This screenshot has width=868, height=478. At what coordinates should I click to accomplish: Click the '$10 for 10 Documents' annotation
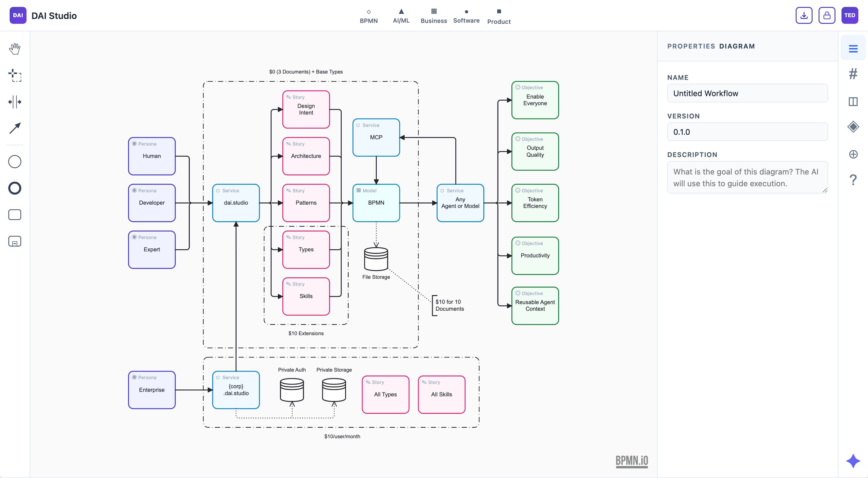449,305
